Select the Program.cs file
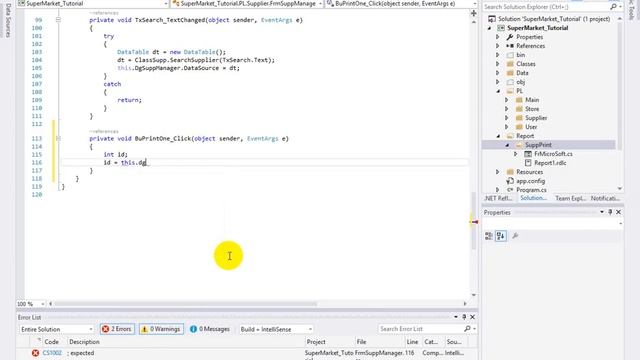Viewport: 640px width, 360px height. 531,190
